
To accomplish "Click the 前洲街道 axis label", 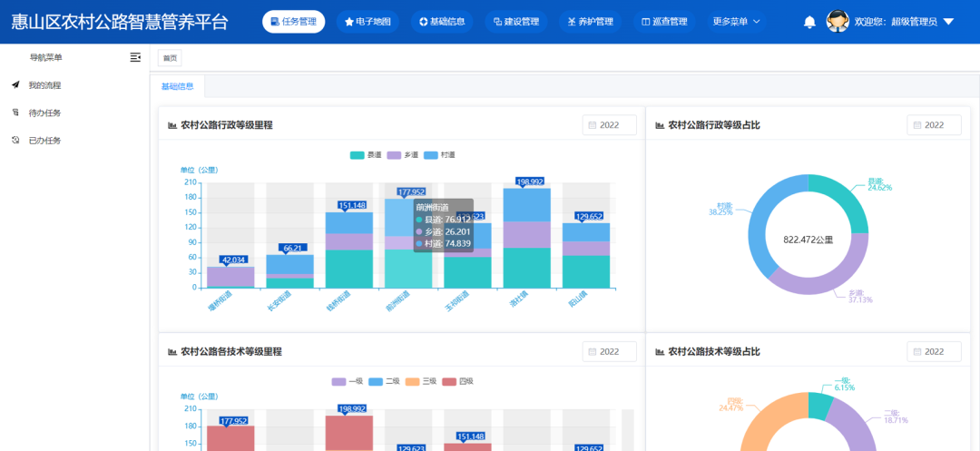I will [398, 301].
